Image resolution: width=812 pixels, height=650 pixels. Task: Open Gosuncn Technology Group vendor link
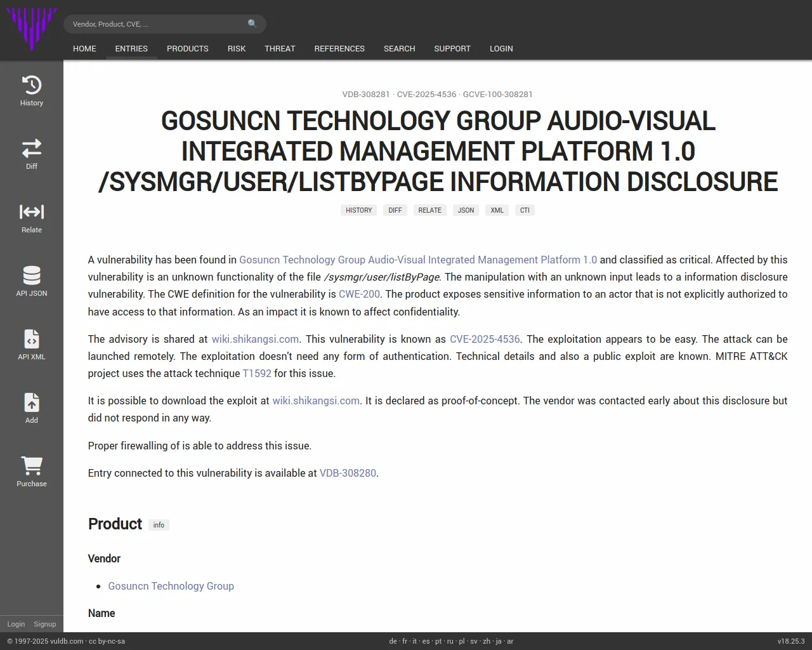pyautogui.click(x=171, y=586)
